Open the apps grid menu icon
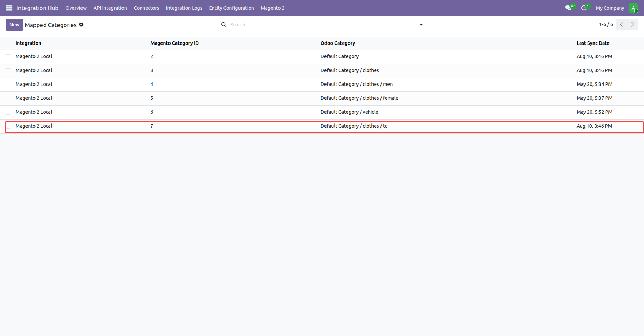The width and height of the screenshot is (644, 336). [x=9, y=8]
